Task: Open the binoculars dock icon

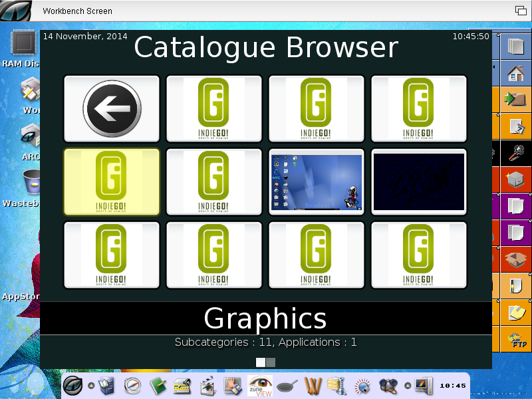Action: pyautogui.click(x=389, y=386)
